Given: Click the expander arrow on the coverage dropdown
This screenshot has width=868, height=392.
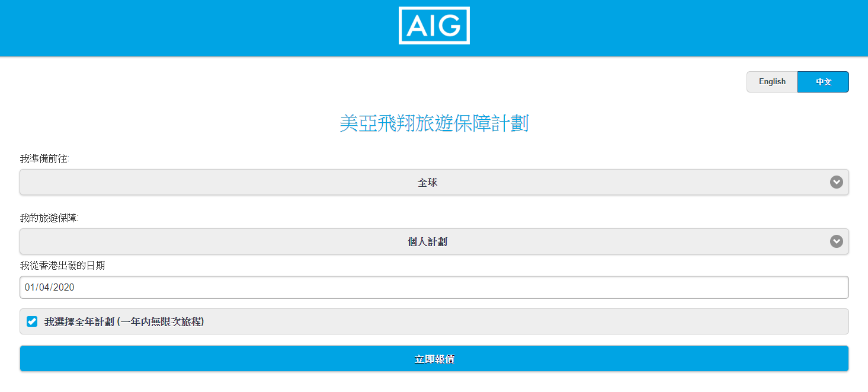Looking at the screenshot, I should pos(836,241).
